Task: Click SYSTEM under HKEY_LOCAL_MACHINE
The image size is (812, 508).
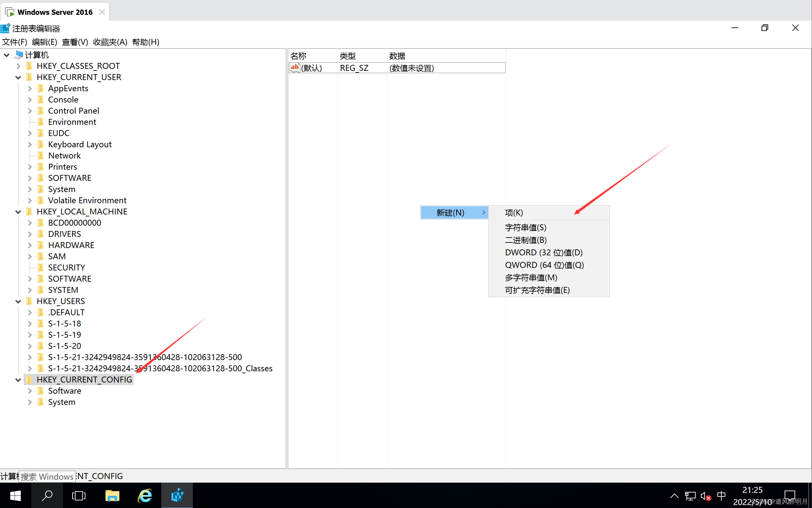Action: click(x=63, y=289)
